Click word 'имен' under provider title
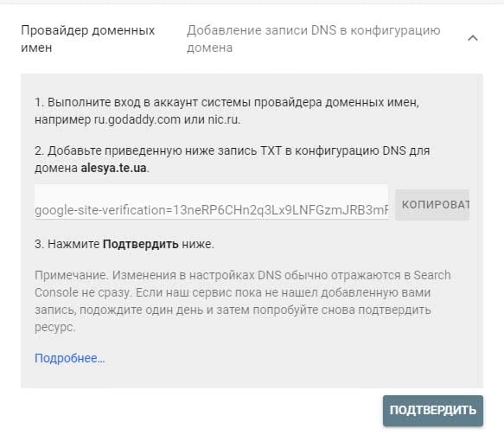Screen dimensions: 504x435 (36, 48)
